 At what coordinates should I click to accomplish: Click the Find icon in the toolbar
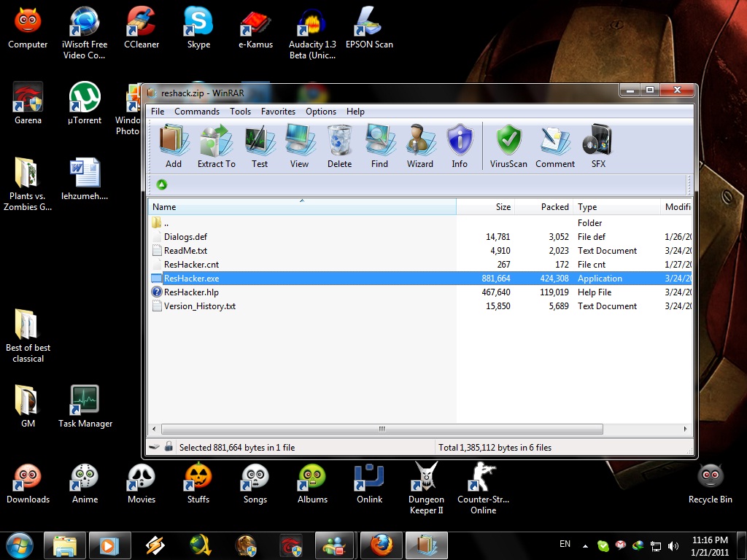pyautogui.click(x=379, y=147)
